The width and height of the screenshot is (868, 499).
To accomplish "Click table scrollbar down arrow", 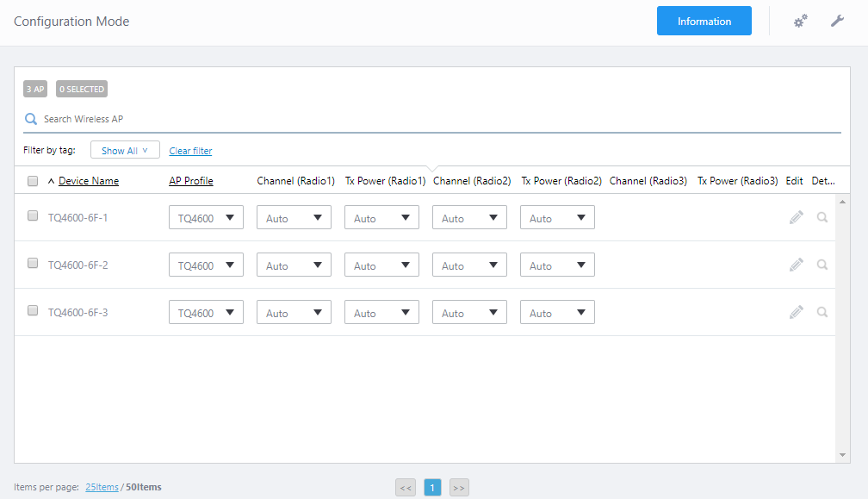I will [x=842, y=455].
